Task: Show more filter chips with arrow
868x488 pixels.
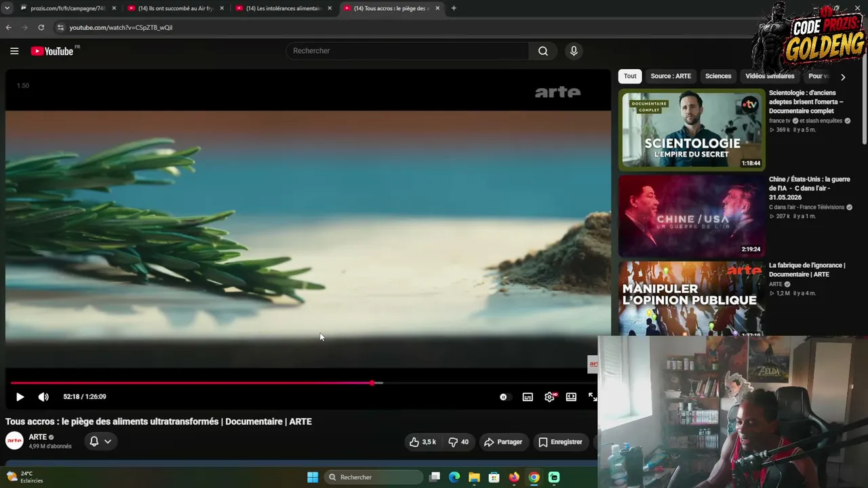Action: click(843, 77)
